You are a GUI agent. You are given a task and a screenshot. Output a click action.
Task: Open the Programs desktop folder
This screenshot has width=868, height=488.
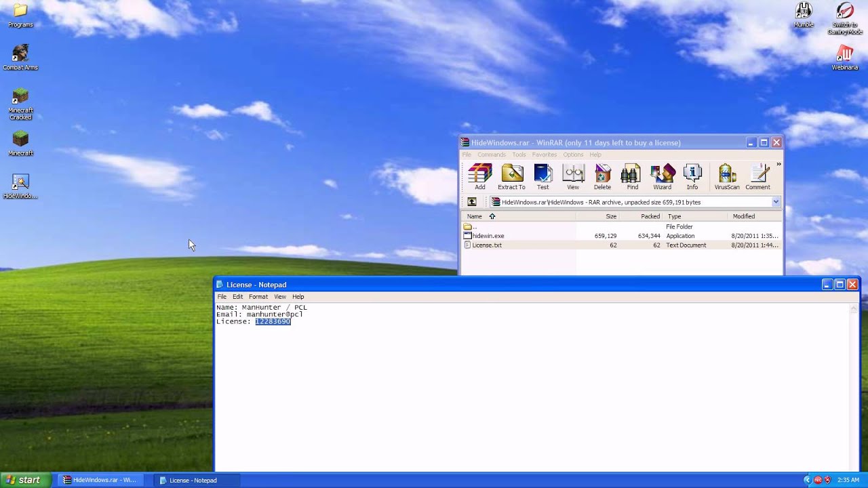(x=20, y=15)
